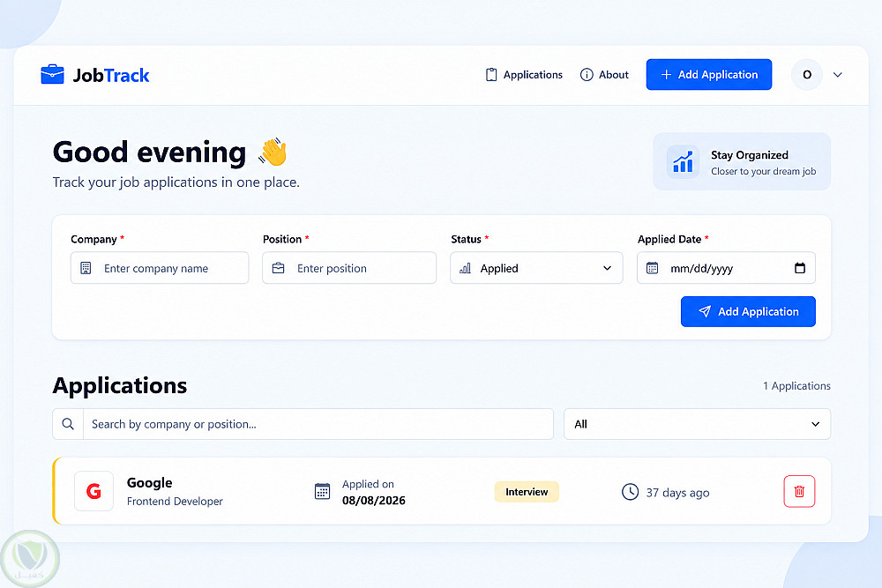Open the calendar picker icon in Applied Date
This screenshot has height=588, width=882.
coord(799,268)
